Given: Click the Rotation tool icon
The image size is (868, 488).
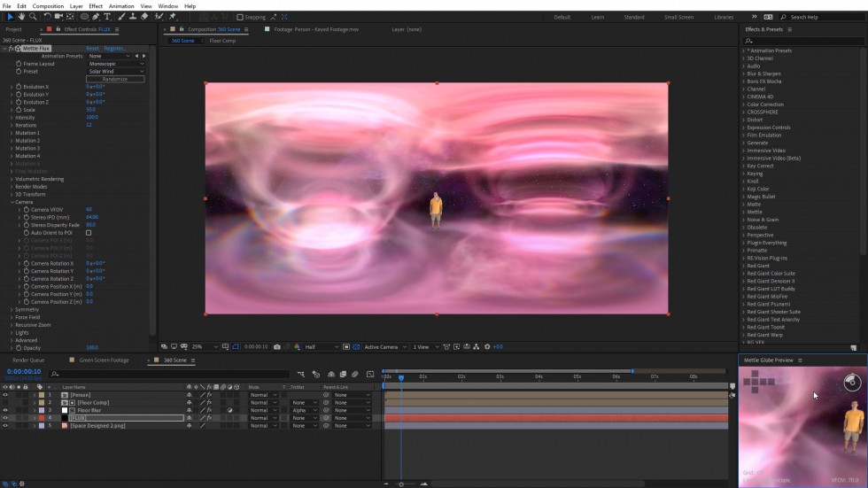Looking at the screenshot, I should point(48,17).
